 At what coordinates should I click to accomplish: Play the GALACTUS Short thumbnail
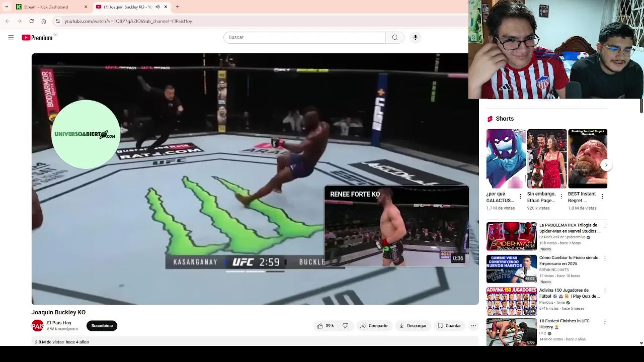506,159
